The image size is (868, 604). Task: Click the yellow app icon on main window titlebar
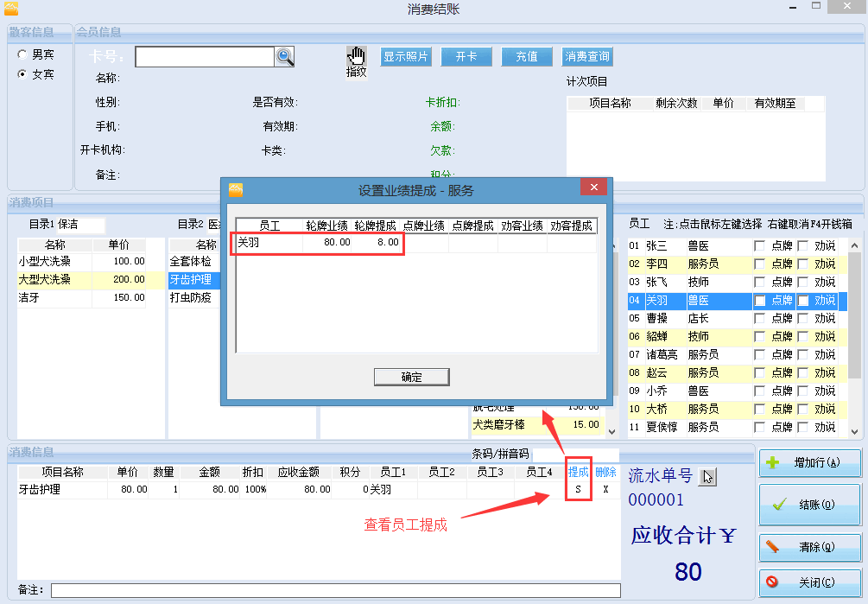click(11, 8)
